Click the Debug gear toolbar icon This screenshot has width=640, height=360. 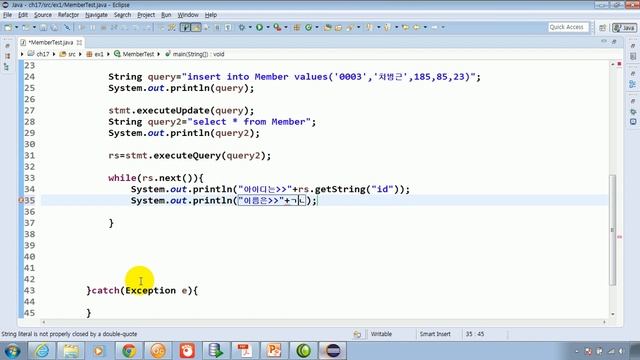[242, 27]
